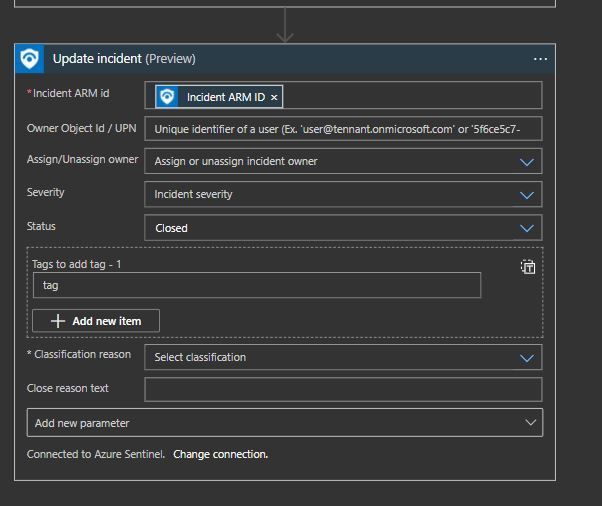Open the Severity dropdown

[527, 195]
